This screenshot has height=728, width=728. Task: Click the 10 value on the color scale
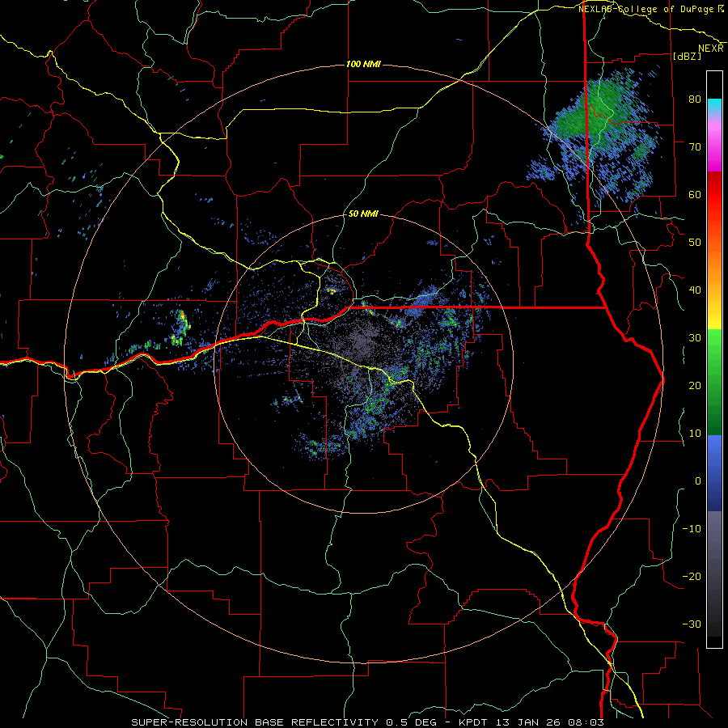(x=695, y=434)
